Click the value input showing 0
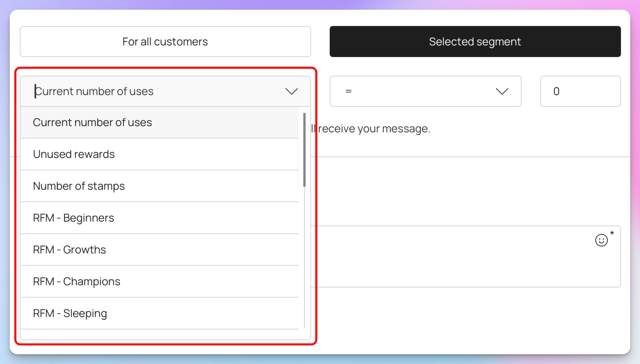 point(580,91)
